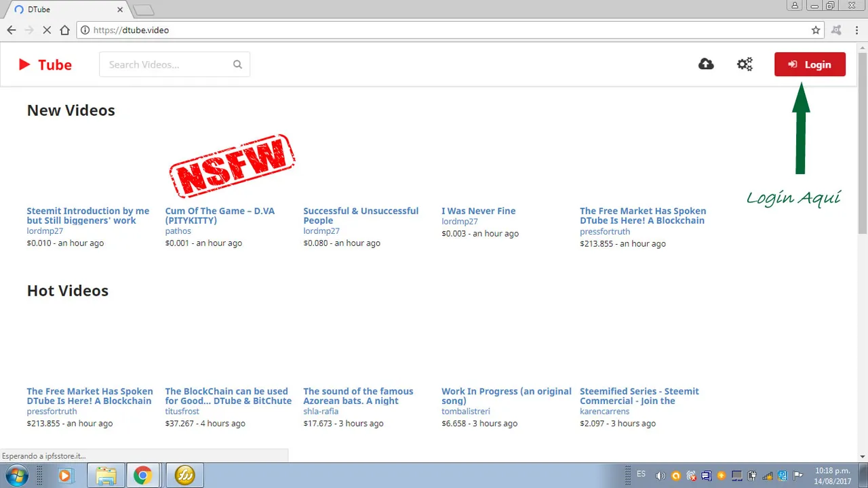
Task: Click the blue chat tray icon
Action: pyautogui.click(x=707, y=476)
